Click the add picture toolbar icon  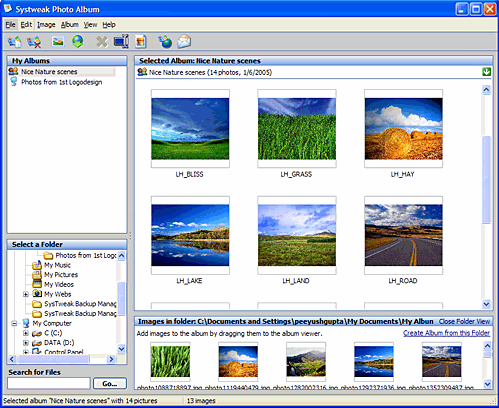pos(58,42)
